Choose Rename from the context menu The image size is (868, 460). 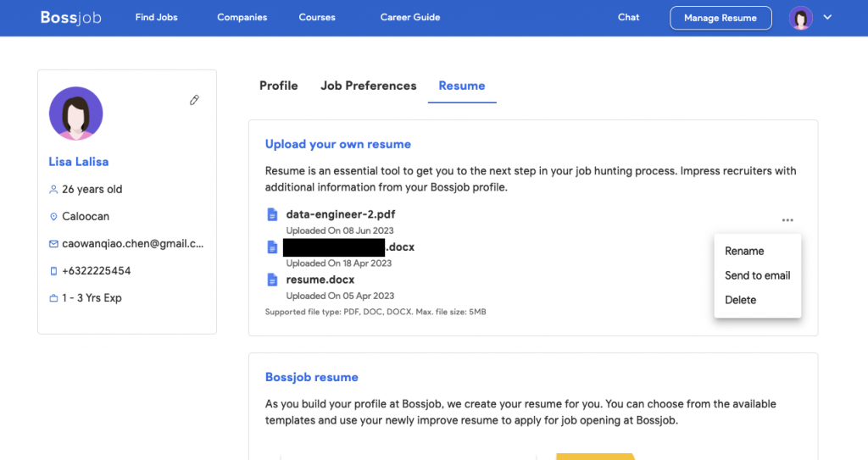click(x=744, y=251)
